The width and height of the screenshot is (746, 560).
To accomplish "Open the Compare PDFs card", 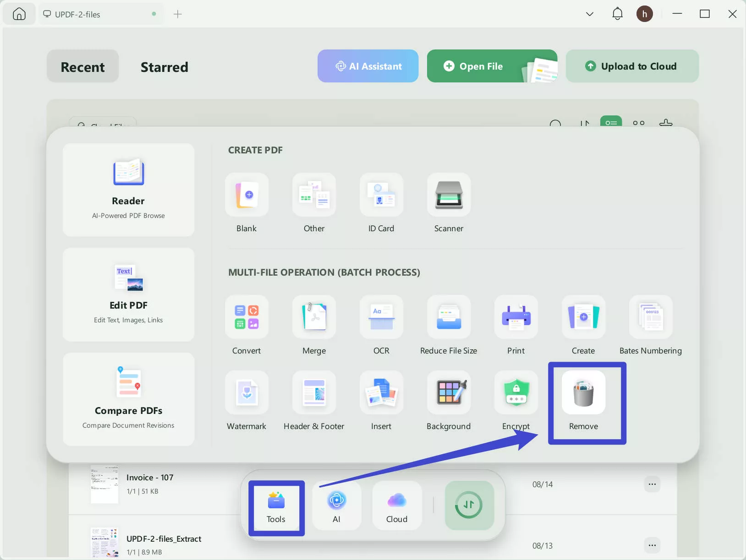I will [128, 399].
